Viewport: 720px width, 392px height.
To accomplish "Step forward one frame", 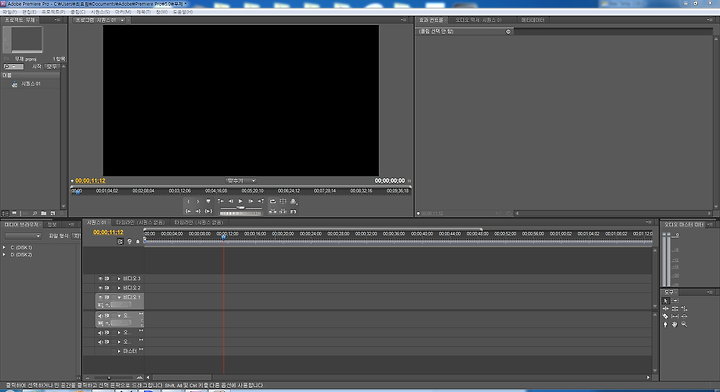I will tap(251, 201).
